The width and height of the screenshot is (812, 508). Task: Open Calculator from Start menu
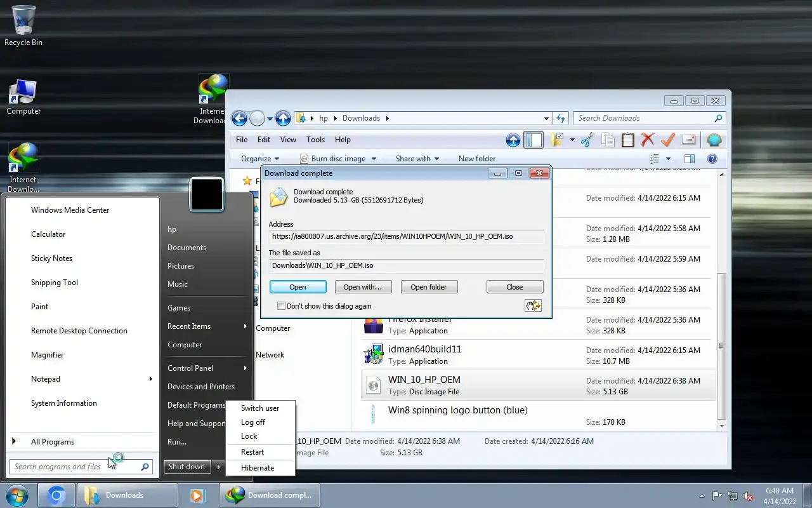[x=48, y=234]
